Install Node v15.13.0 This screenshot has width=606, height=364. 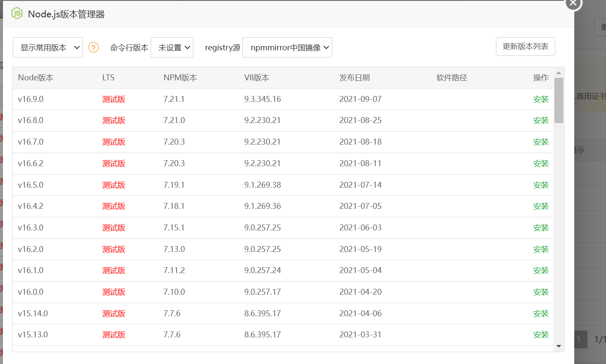tap(541, 335)
